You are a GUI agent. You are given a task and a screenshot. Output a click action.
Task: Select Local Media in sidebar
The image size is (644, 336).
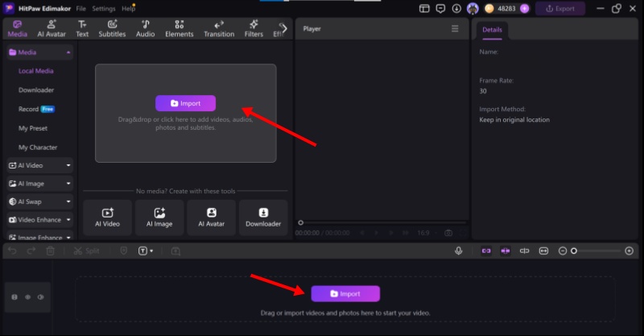point(35,71)
